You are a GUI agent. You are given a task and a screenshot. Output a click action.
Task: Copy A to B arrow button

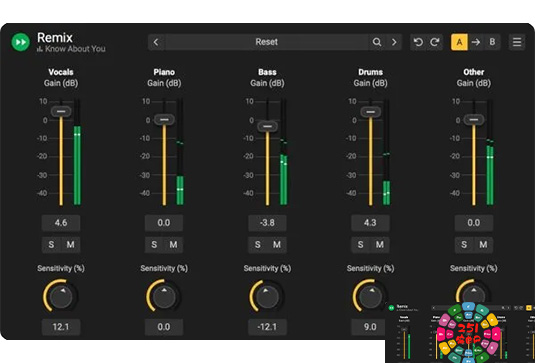pos(476,42)
